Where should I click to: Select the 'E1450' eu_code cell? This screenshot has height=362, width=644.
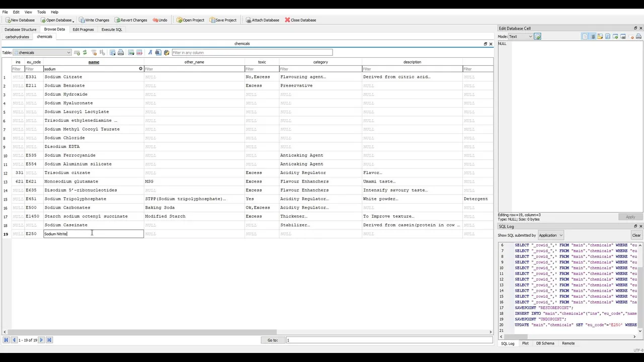(x=34, y=216)
